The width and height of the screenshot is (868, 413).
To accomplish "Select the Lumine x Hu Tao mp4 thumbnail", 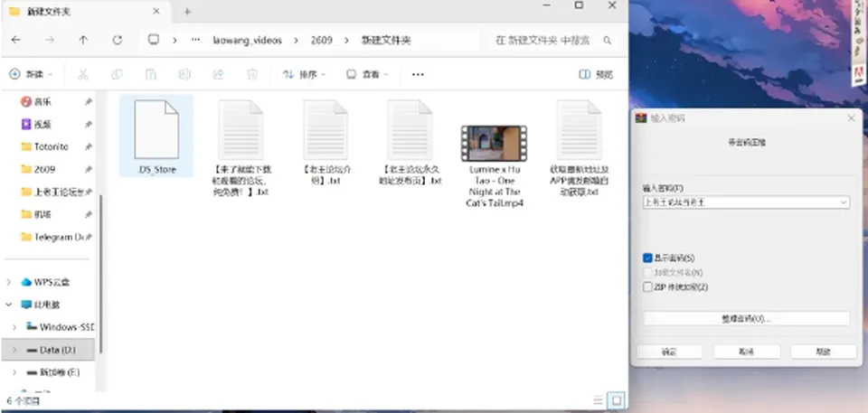I will (494, 143).
